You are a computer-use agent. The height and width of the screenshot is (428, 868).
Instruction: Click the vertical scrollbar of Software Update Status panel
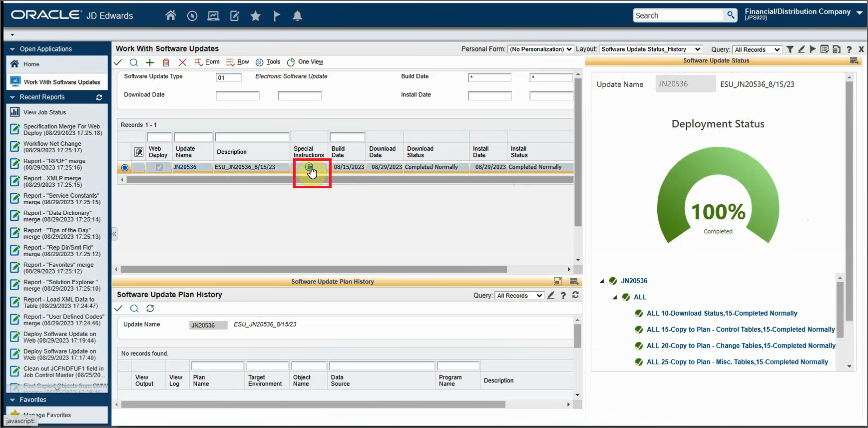click(849, 202)
